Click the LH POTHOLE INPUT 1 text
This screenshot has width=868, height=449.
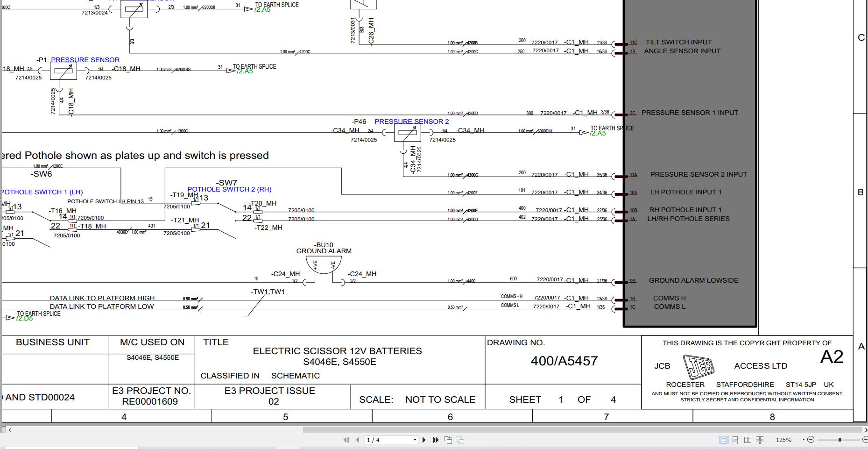pos(686,192)
